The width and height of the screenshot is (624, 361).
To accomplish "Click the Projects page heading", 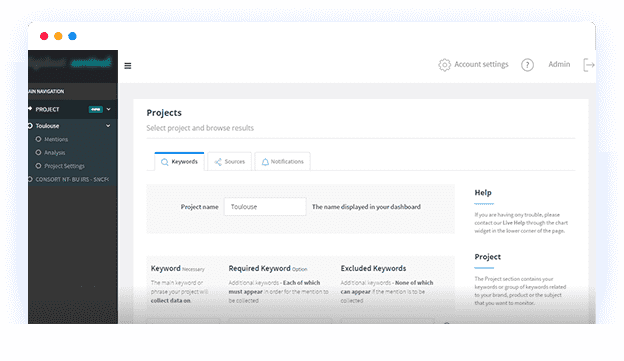I will [x=164, y=113].
